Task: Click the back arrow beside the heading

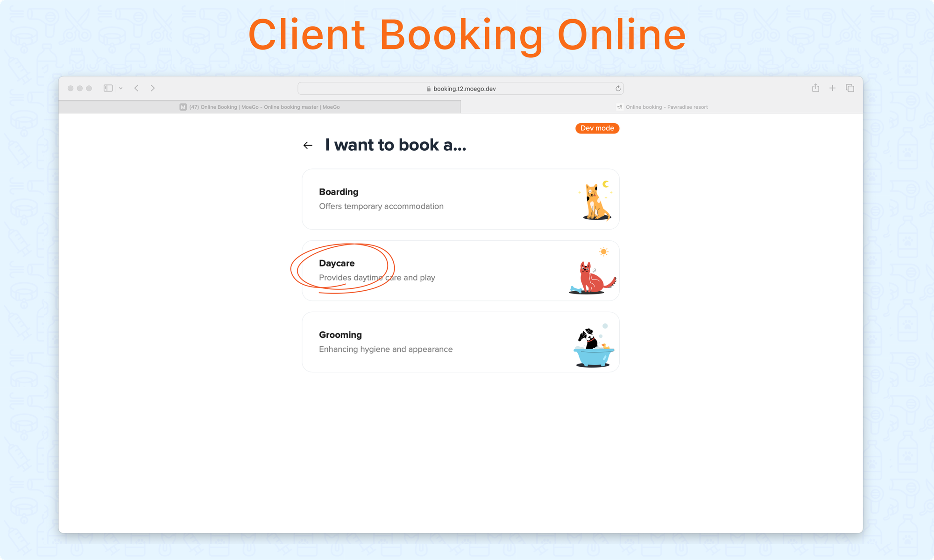Action: pos(308,146)
